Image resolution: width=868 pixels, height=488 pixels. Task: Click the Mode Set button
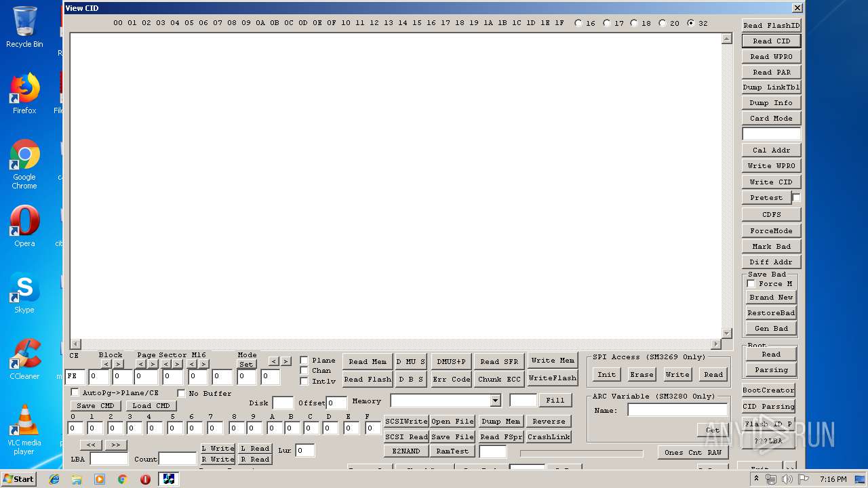[x=246, y=364]
